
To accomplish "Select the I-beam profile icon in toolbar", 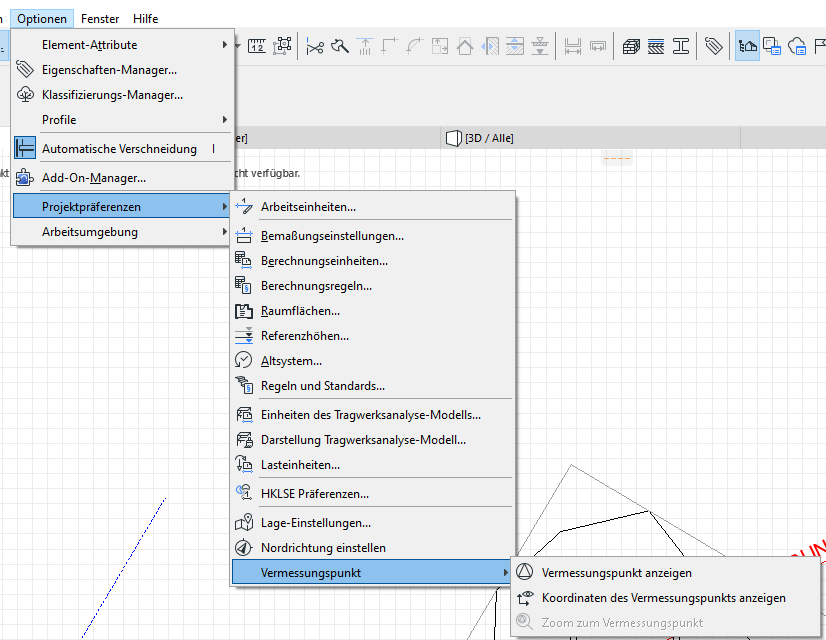I will 682,46.
